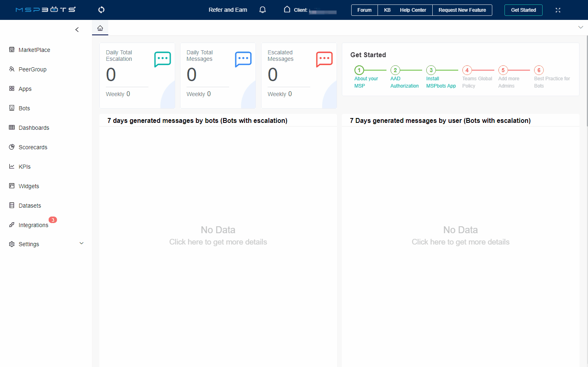
Task: Collapse the left sidebar
Action: (x=77, y=30)
